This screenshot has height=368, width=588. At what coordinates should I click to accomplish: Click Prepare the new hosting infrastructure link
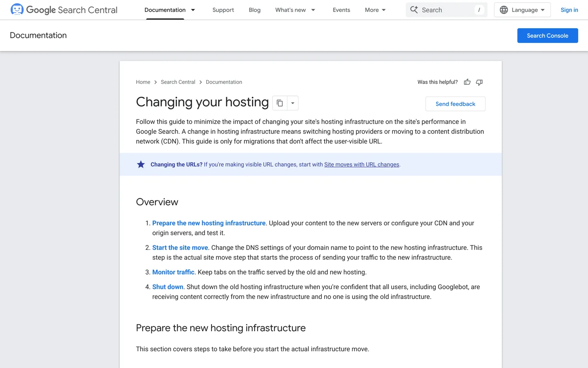pyautogui.click(x=209, y=223)
